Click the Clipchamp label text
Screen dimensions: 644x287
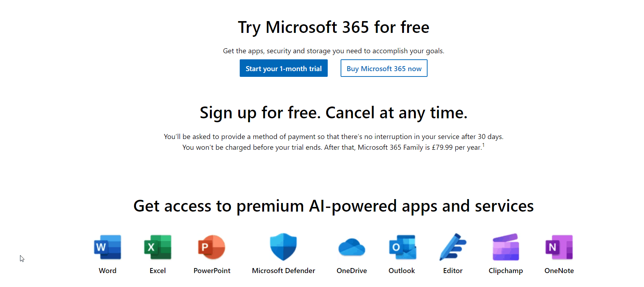(x=506, y=271)
